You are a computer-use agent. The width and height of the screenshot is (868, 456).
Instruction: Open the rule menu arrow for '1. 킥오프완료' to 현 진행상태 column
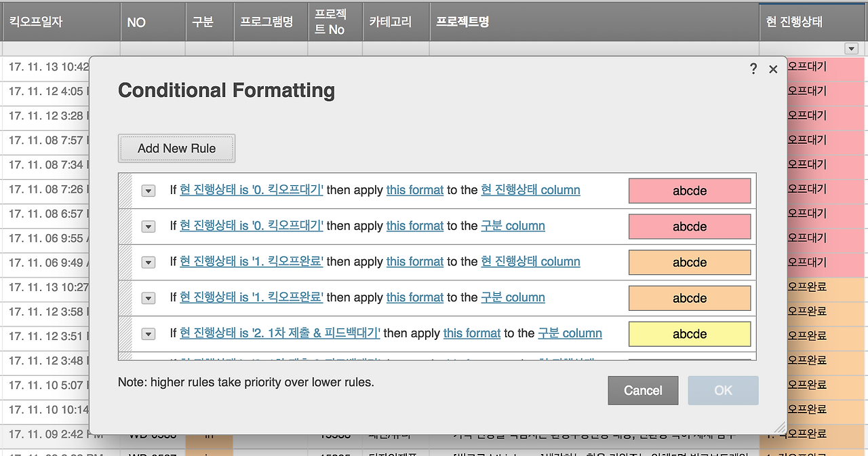(149, 263)
